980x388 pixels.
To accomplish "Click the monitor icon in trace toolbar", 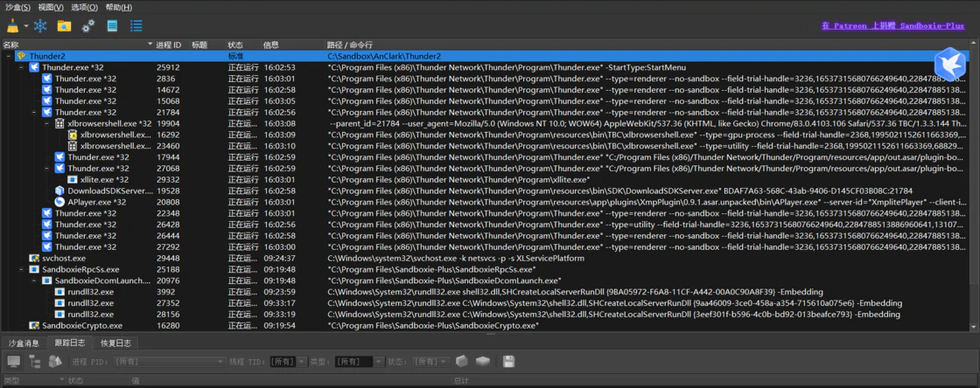I will [x=14, y=362].
